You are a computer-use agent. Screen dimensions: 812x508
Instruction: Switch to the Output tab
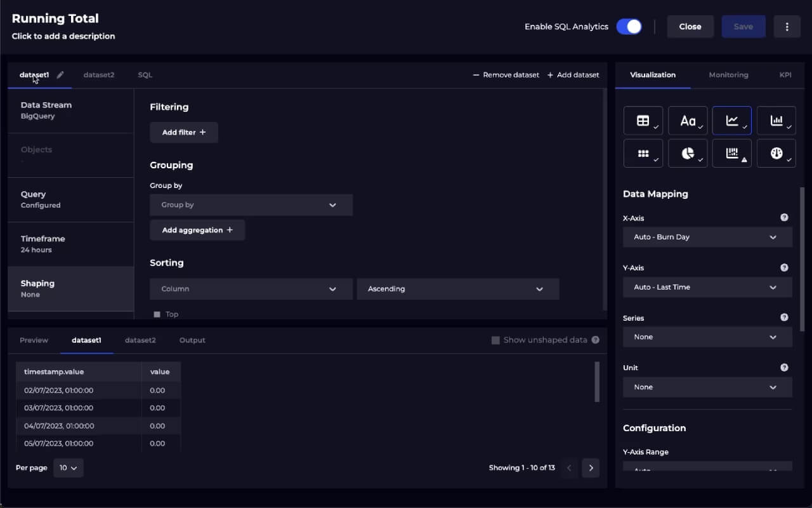coord(192,340)
